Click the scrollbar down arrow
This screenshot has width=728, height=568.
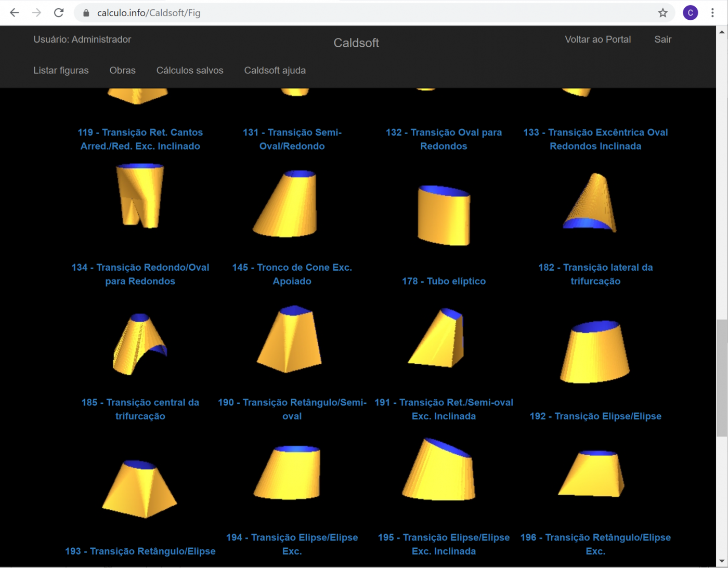(722, 561)
